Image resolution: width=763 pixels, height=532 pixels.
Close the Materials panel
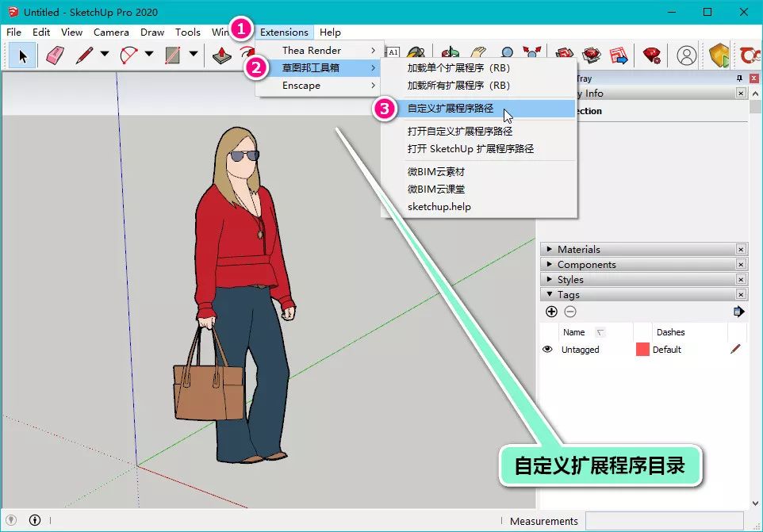point(741,250)
